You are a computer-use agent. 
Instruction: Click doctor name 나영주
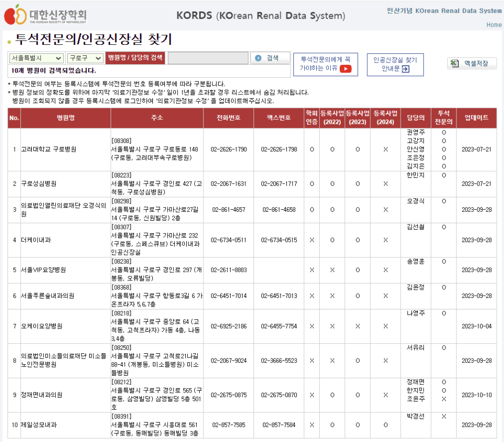(x=416, y=313)
